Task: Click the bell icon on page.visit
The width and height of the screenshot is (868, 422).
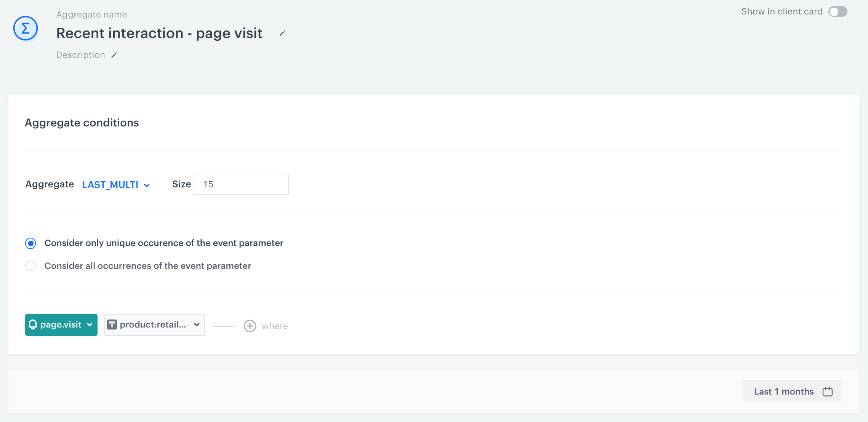Action: coord(33,324)
